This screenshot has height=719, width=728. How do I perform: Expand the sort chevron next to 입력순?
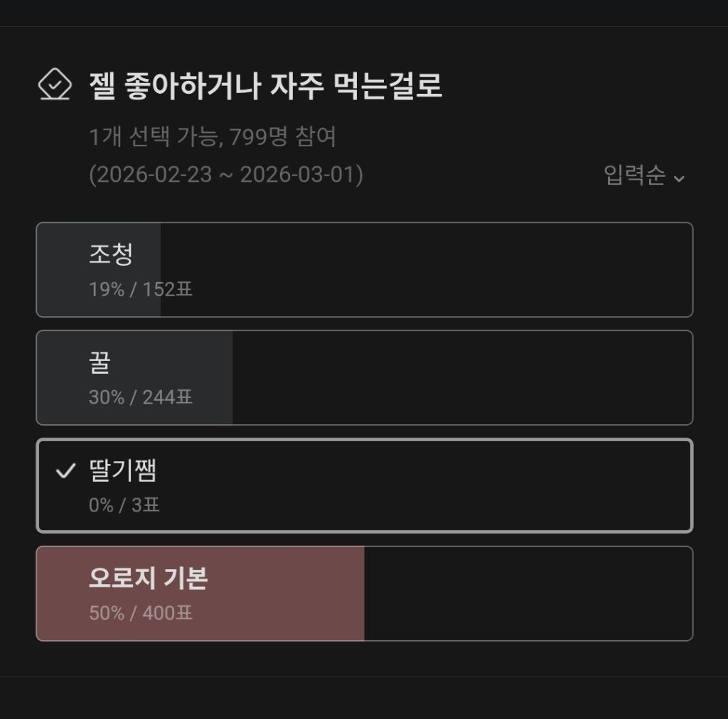[x=679, y=178]
